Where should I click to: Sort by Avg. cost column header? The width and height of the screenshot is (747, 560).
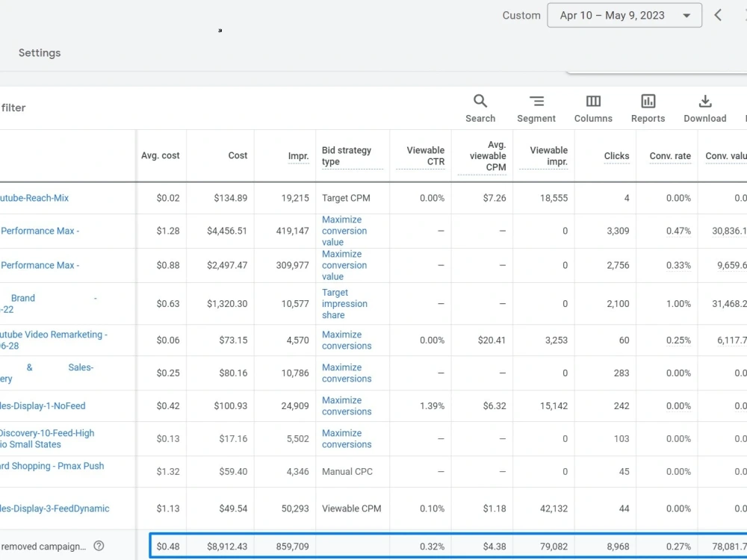tap(160, 156)
